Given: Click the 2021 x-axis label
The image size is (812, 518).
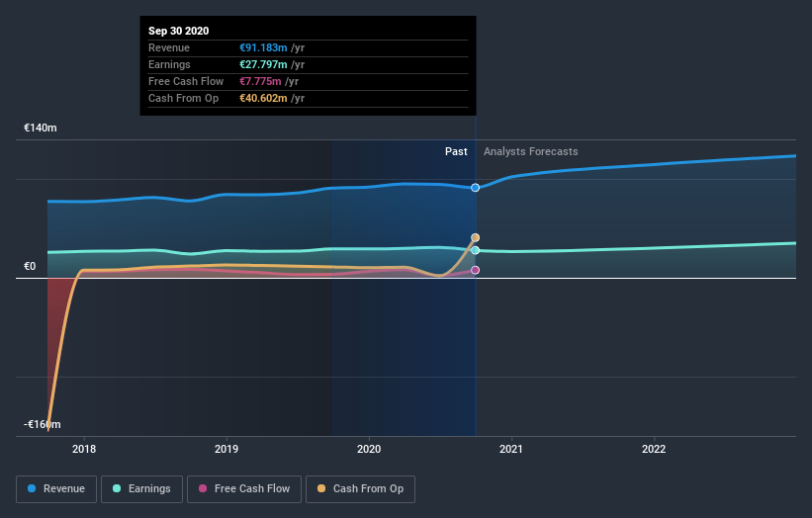Looking at the screenshot, I should coord(511,449).
